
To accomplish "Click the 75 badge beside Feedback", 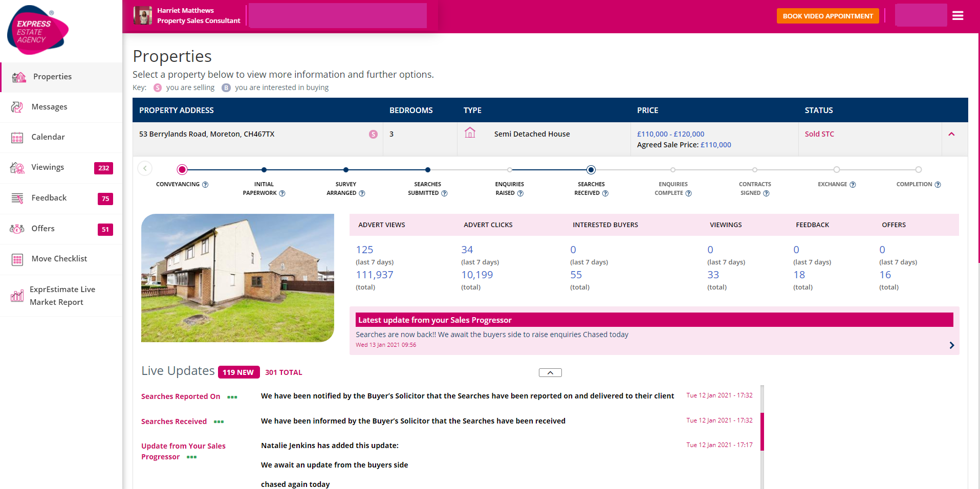I will coord(105,198).
